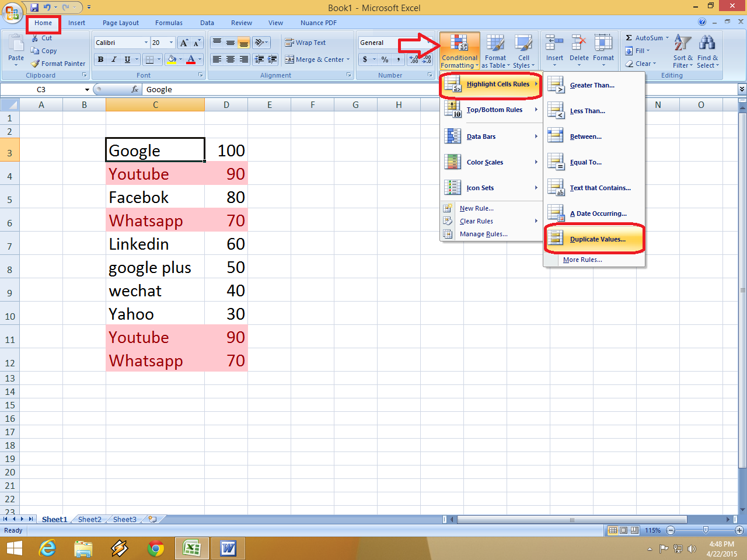Apply middle vertical alignment
747x560 pixels.
tap(231, 43)
